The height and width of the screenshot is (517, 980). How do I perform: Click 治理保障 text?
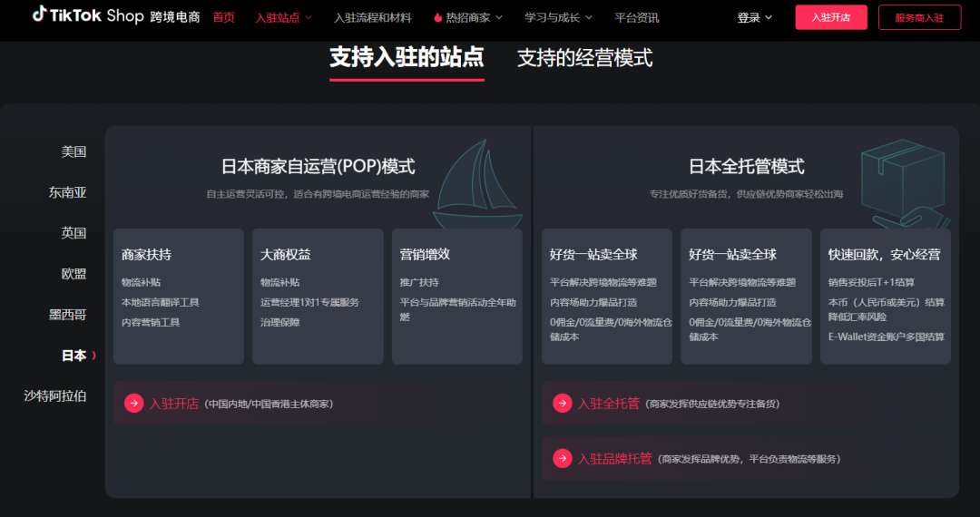280,322
